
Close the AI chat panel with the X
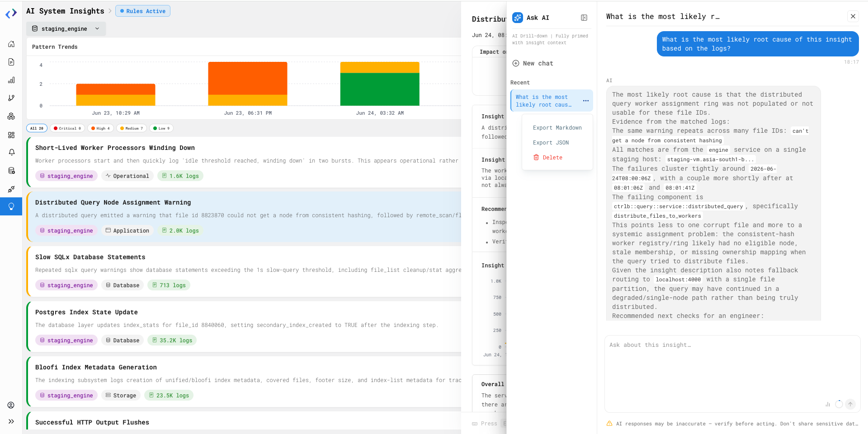[853, 16]
